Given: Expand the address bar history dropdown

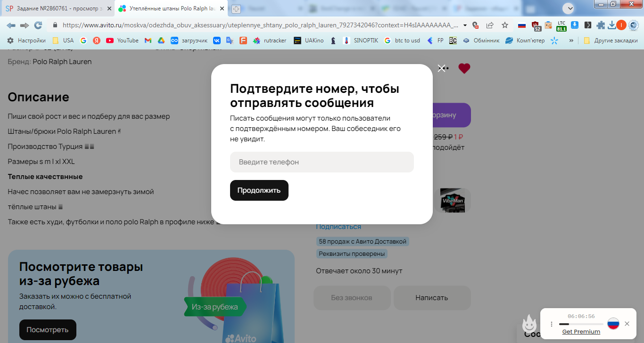Looking at the screenshot, I should click(x=465, y=25).
